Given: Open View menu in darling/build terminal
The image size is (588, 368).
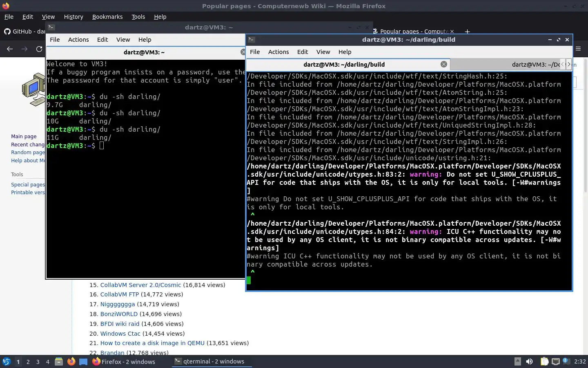Looking at the screenshot, I should tap(323, 52).
